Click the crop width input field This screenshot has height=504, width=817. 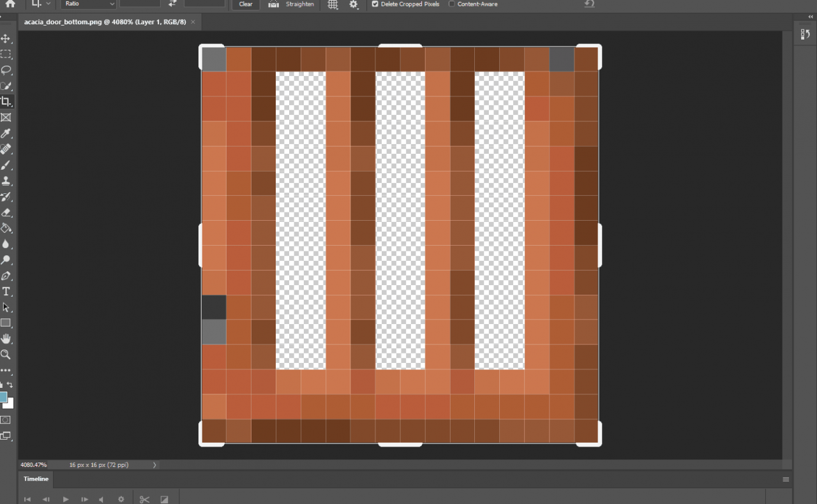[x=140, y=4]
